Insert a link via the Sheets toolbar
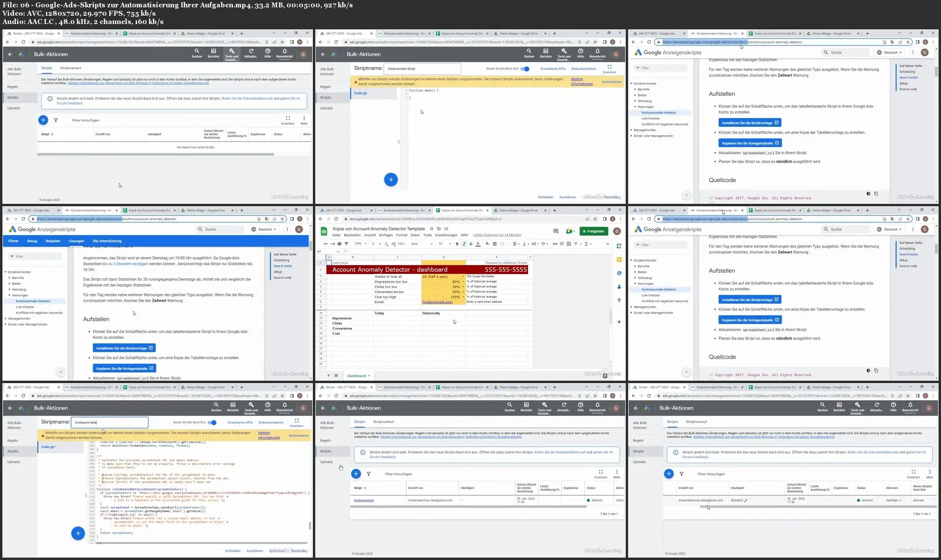The width and height of the screenshot is (941, 560). [555, 243]
